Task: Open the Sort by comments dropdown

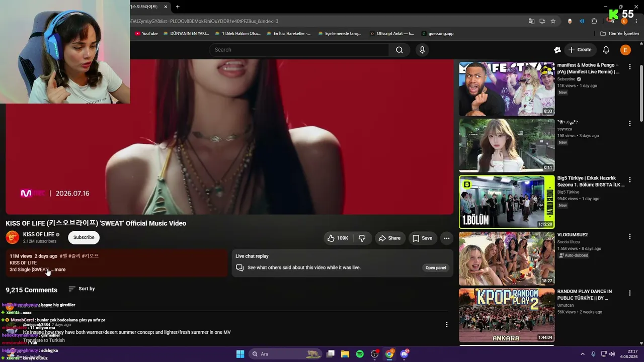Action: click(82, 289)
